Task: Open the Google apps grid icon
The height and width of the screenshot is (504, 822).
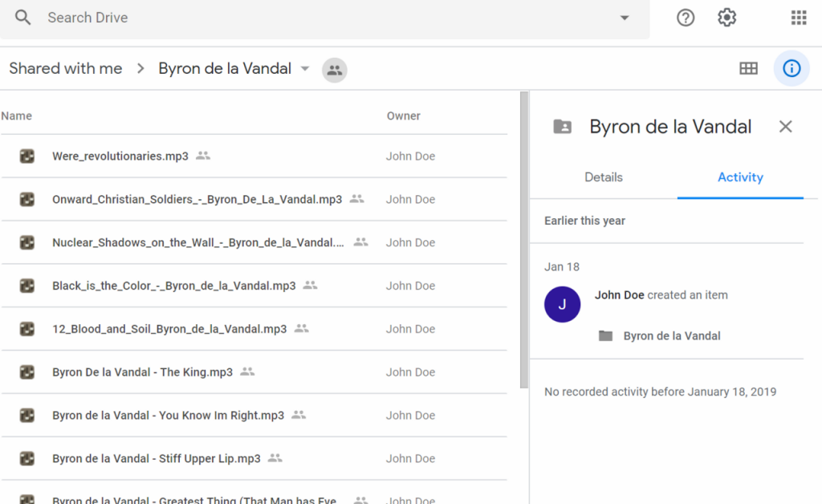Action: (x=799, y=18)
